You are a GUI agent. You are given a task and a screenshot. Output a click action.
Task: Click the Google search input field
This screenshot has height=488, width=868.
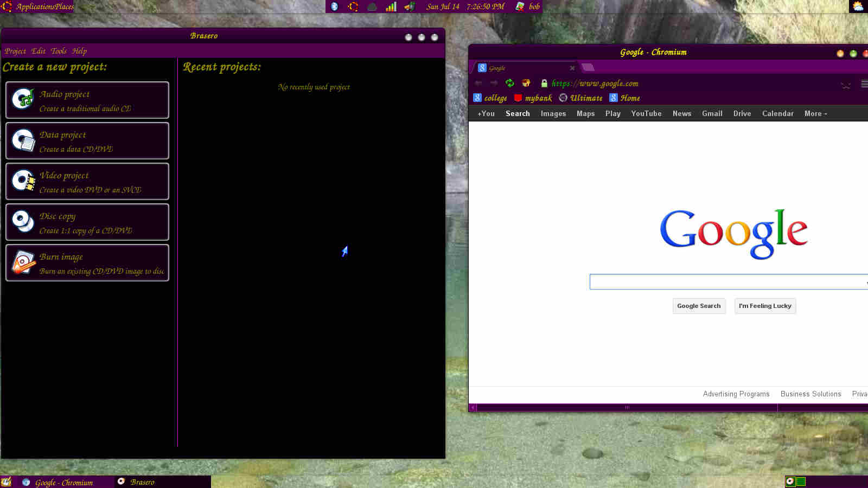pos(729,281)
